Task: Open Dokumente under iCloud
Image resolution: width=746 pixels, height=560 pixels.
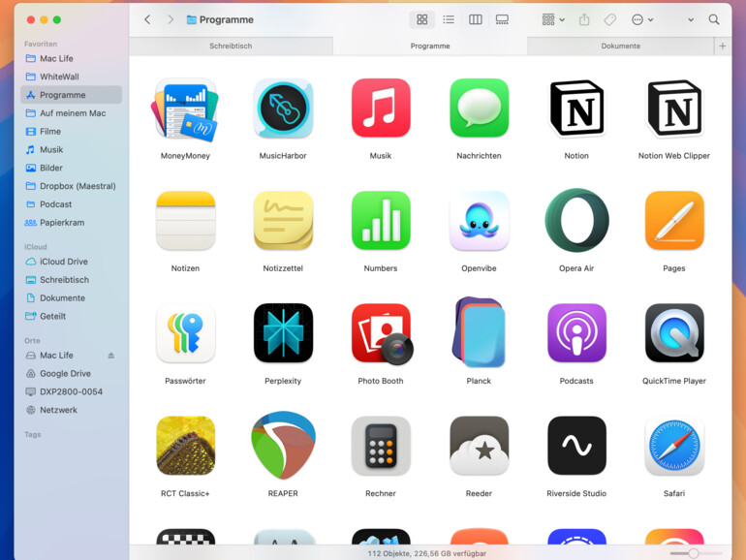Action: pyautogui.click(x=72, y=297)
